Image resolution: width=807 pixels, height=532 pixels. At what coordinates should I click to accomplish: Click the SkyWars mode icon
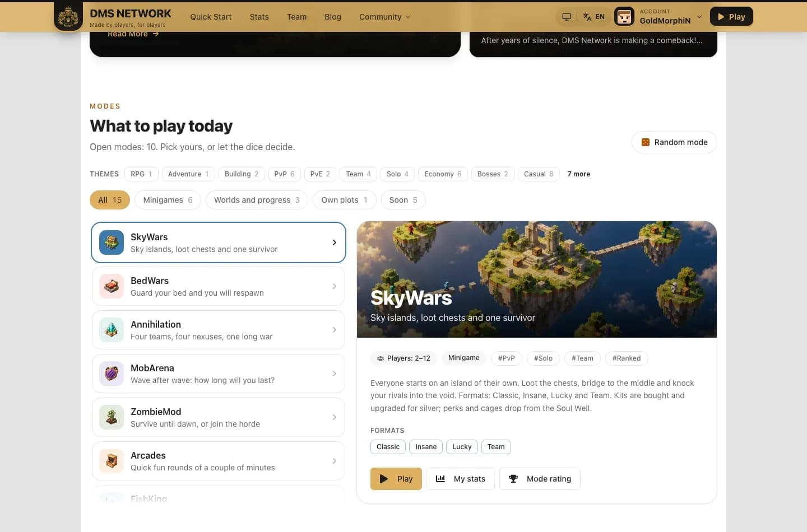click(112, 242)
